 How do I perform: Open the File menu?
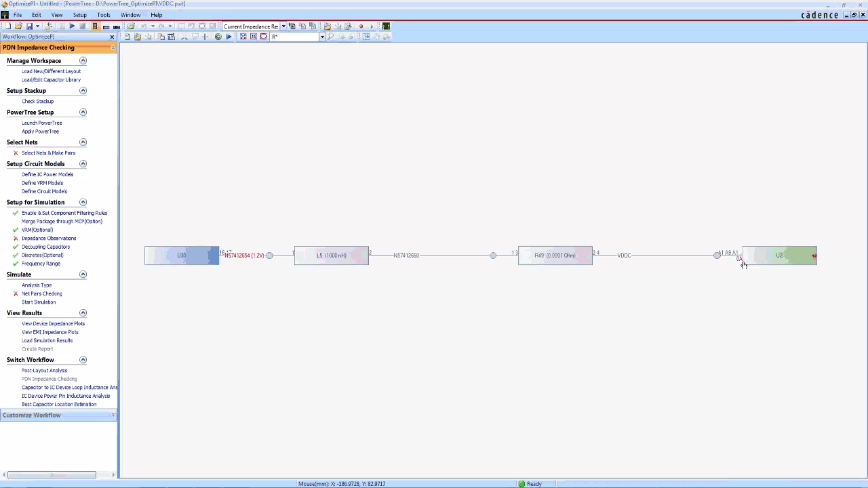click(18, 15)
